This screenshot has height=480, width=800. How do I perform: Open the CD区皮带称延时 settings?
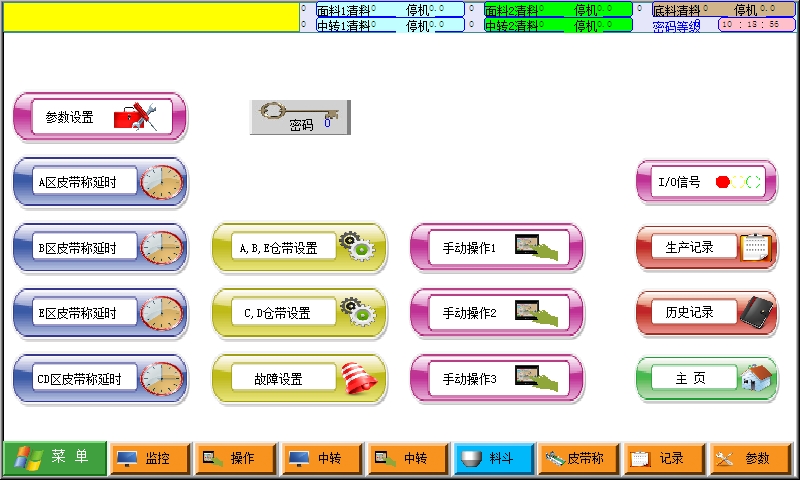click(x=78, y=379)
